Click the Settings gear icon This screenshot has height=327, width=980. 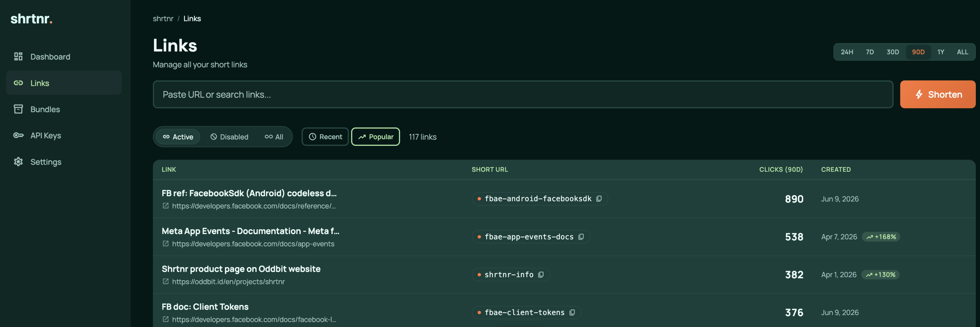coord(18,162)
